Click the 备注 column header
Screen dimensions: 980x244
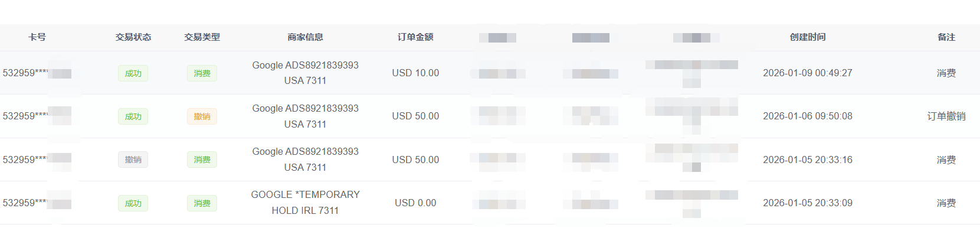click(946, 37)
